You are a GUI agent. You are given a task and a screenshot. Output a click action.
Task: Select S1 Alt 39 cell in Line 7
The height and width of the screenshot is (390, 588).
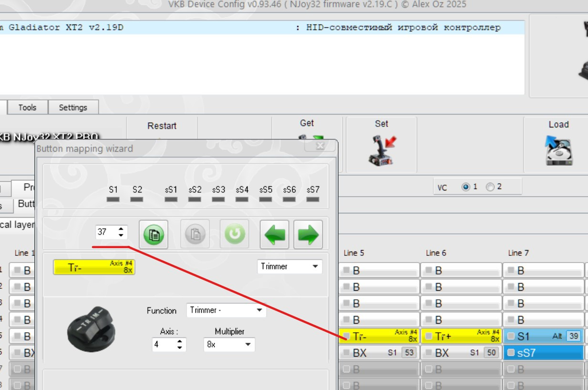[543, 336]
